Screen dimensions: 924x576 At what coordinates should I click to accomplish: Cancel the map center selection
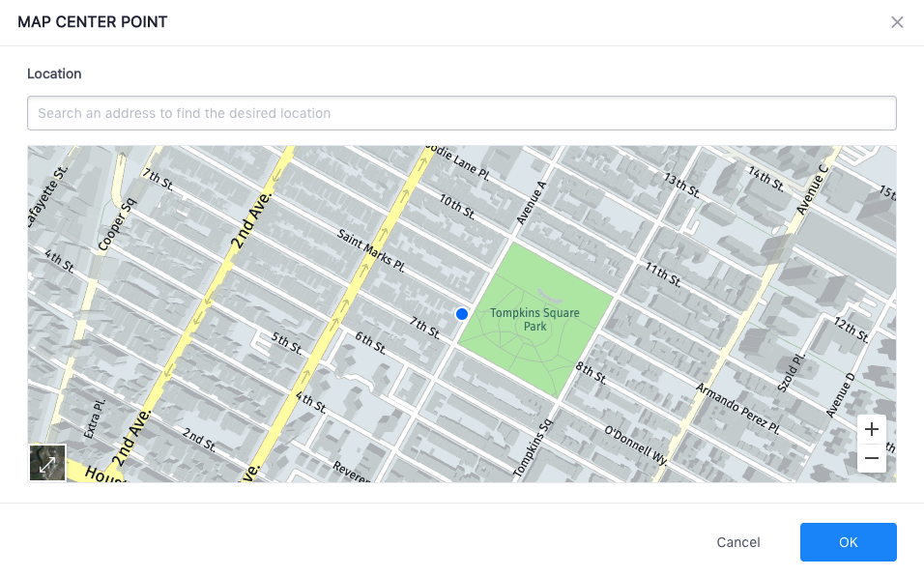tap(738, 542)
